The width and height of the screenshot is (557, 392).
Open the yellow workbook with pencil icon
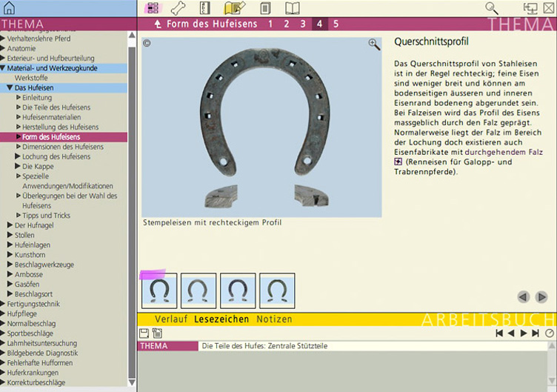coord(235,9)
